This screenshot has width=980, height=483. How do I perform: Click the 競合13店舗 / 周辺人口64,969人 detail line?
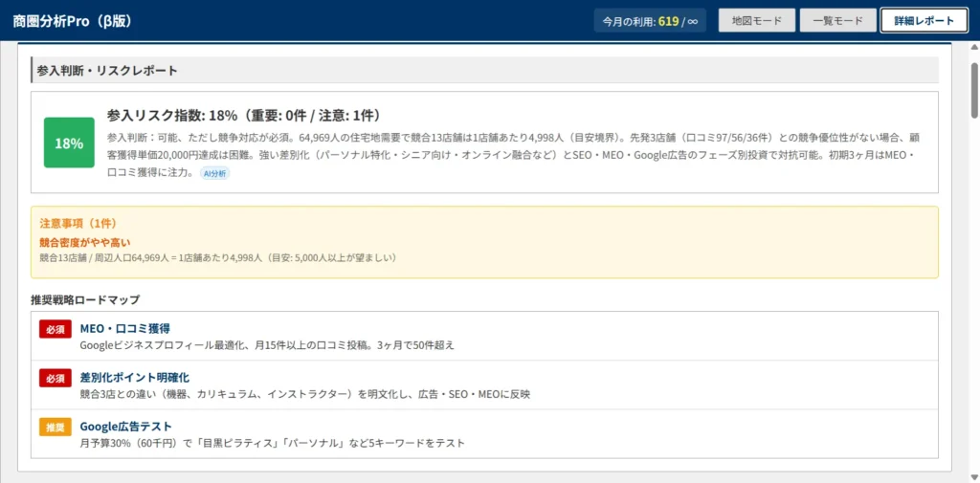(219, 257)
